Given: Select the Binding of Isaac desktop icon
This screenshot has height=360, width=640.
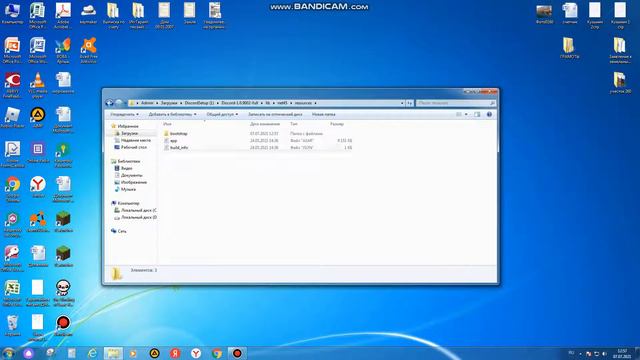Looking at the screenshot, I should pos(63,293).
